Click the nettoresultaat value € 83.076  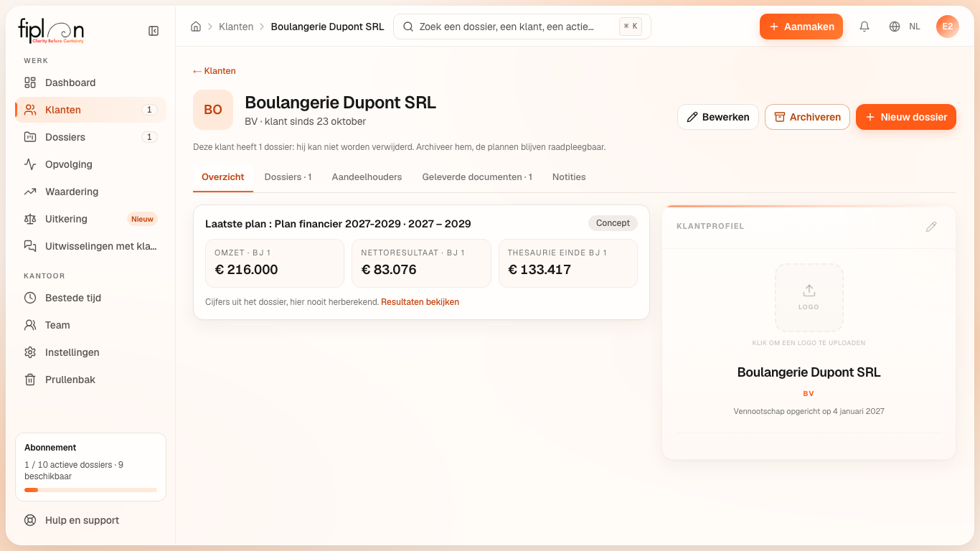[389, 270]
